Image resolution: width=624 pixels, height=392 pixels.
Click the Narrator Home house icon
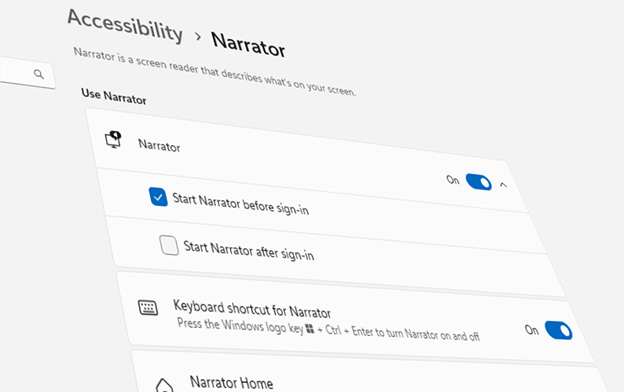[164, 386]
